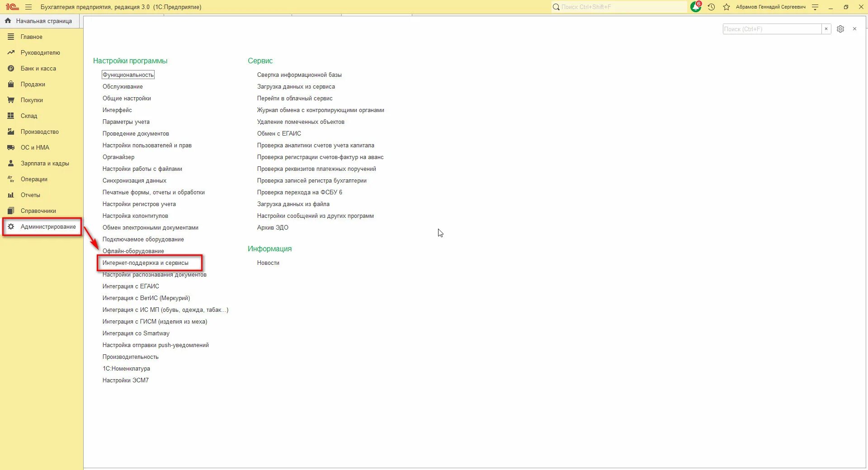Click the Покупки cart icon
Screen dimensions: 868x470
click(11, 100)
